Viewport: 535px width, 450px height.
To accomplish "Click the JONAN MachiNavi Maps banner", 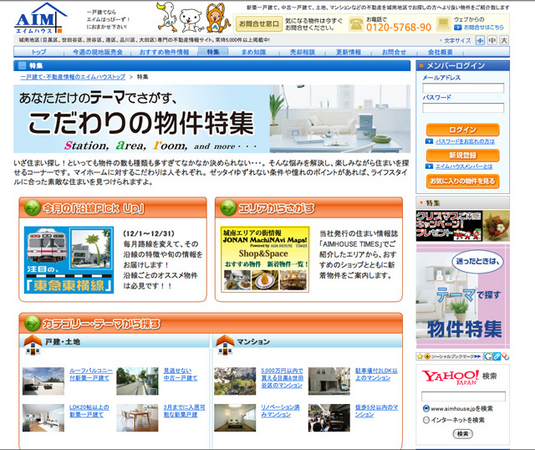I will pos(265,259).
